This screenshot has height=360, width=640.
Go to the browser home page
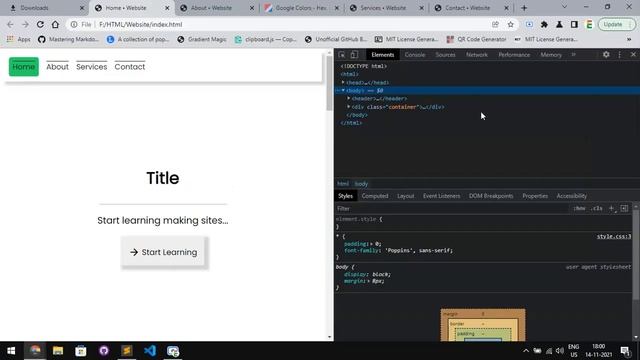click(x=55, y=24)
